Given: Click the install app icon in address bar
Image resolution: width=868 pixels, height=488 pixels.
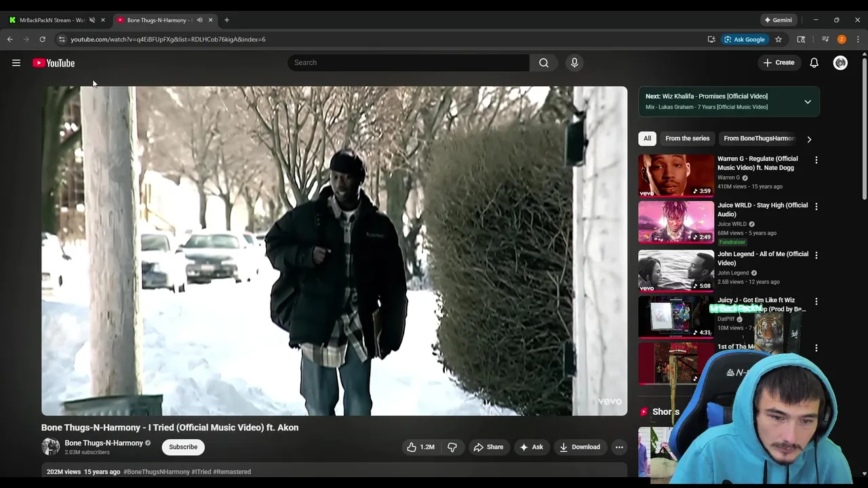Looking at the screenshot, I should coord(711,39).
